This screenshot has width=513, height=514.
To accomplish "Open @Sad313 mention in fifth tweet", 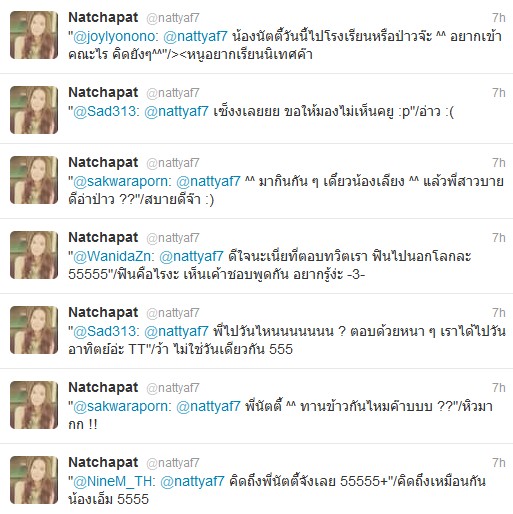I will pos(106,332).
